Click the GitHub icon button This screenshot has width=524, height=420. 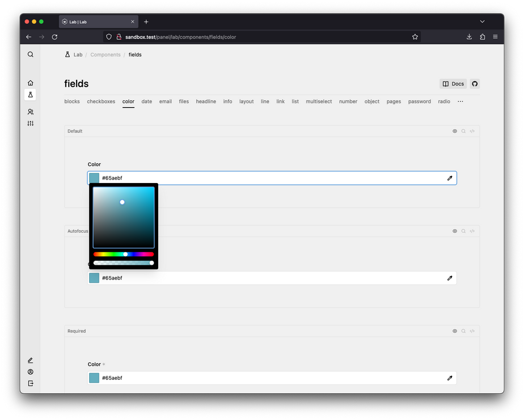[x=475, y=84]
